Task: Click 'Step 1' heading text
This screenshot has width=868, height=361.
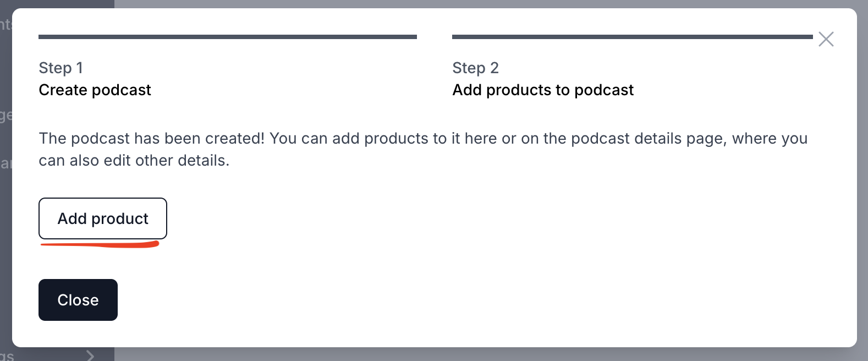Action: click(x=61, y=67)
